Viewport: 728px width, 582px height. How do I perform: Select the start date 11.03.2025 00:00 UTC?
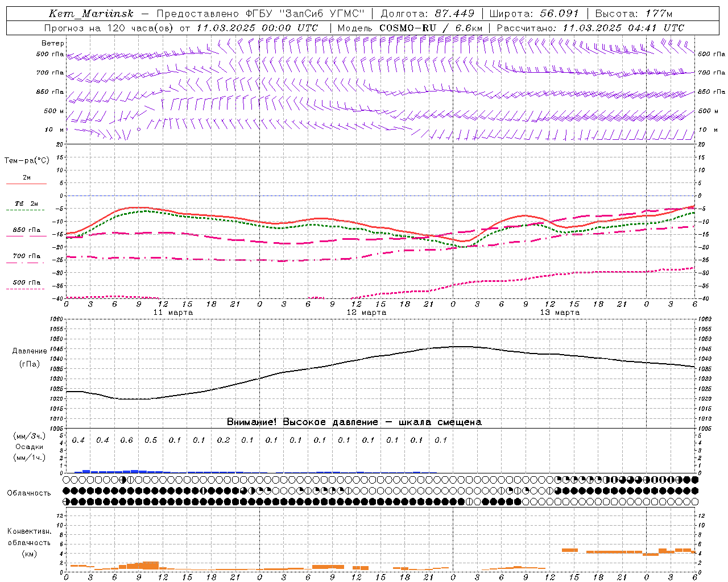click(x=257, y=28)
